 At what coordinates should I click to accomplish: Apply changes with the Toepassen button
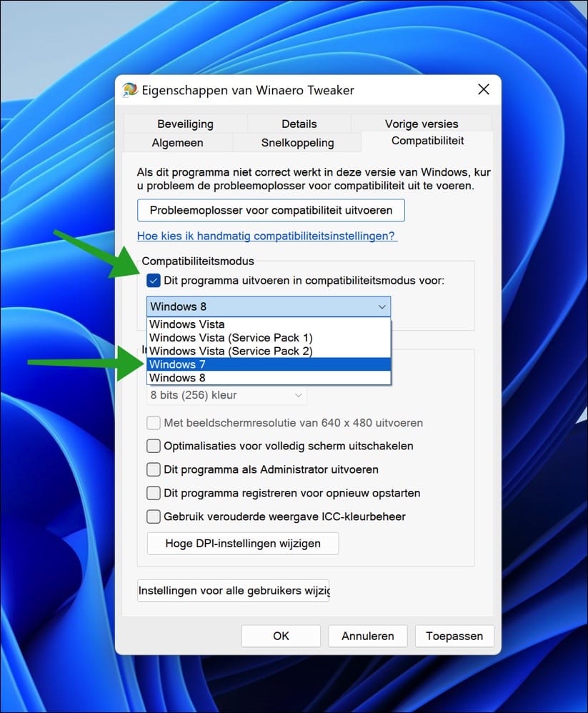[x=454, y=635]
